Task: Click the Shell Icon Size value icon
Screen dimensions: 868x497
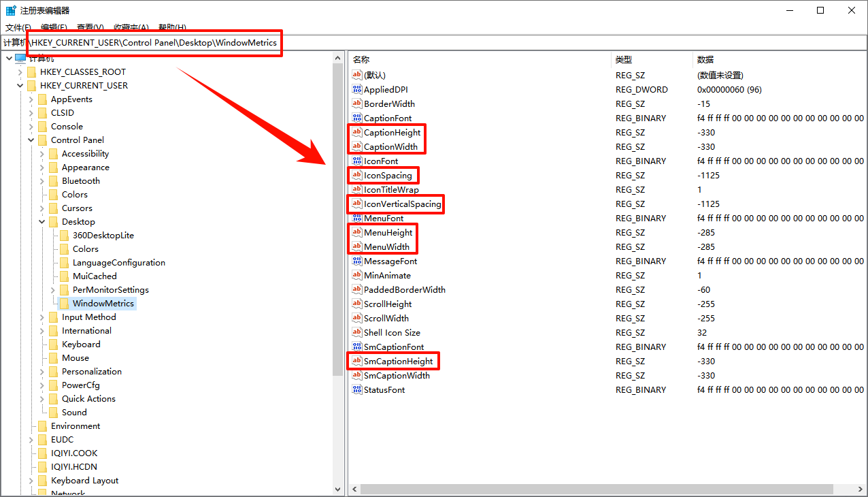Action: (x=357, y=333)
